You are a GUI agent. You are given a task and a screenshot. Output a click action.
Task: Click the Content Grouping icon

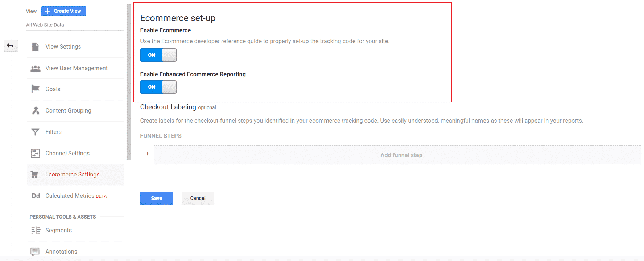[x=35, y=110]
